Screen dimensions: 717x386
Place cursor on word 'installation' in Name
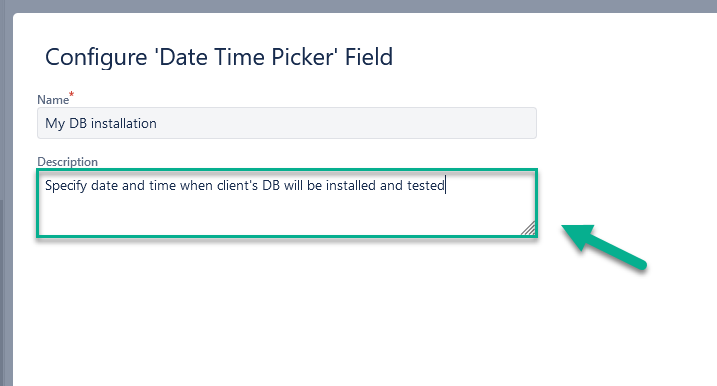click(x=123, y=123)
